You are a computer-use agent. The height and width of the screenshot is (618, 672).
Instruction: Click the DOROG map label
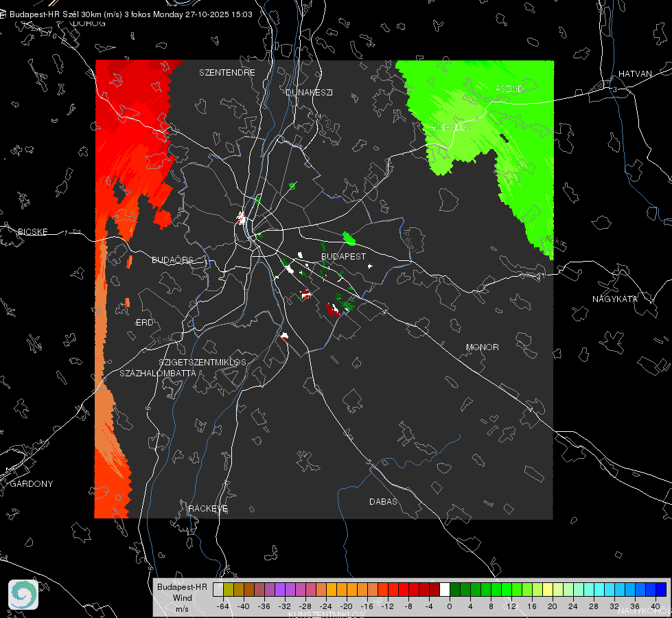pyautogui.click(x=89, y=23)
